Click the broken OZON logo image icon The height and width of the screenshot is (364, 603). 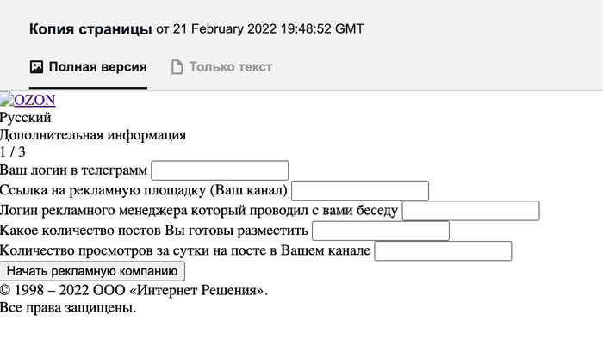click(x=7, y=99)
